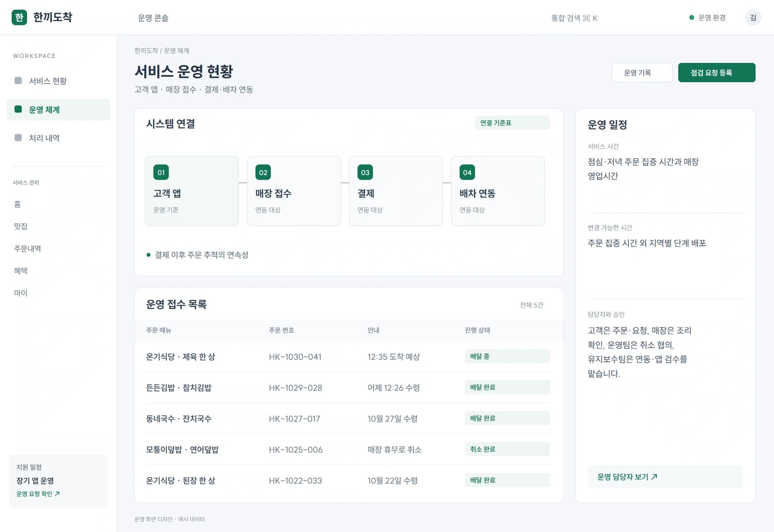Viewport: 774px width, 532px height.
Task: Click the 운영 콘솔 header label
Action: pyautogui.click(x=153, y=18)
